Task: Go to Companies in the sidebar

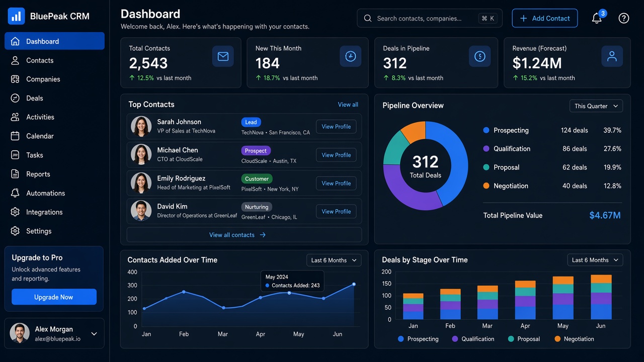Action: [54, 79]
